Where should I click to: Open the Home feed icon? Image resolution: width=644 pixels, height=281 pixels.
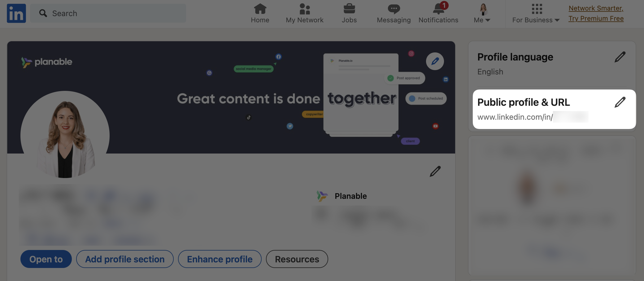coord(260,9)
